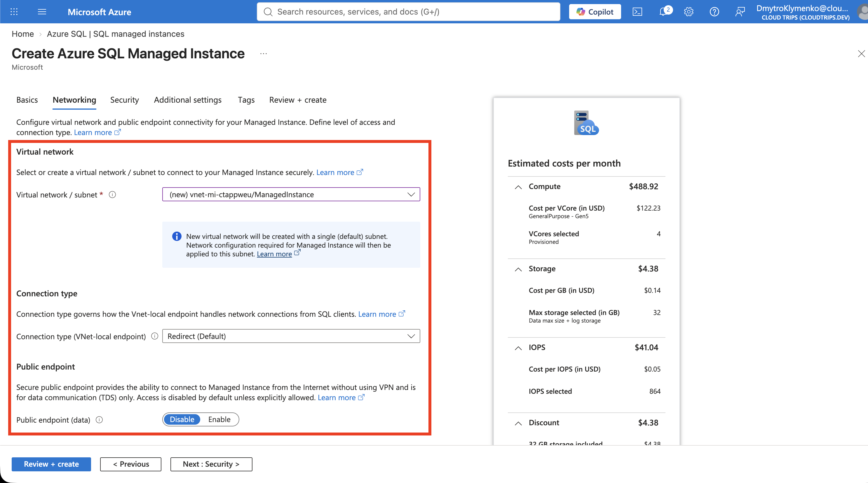Switch to the Tags tab

246,100
